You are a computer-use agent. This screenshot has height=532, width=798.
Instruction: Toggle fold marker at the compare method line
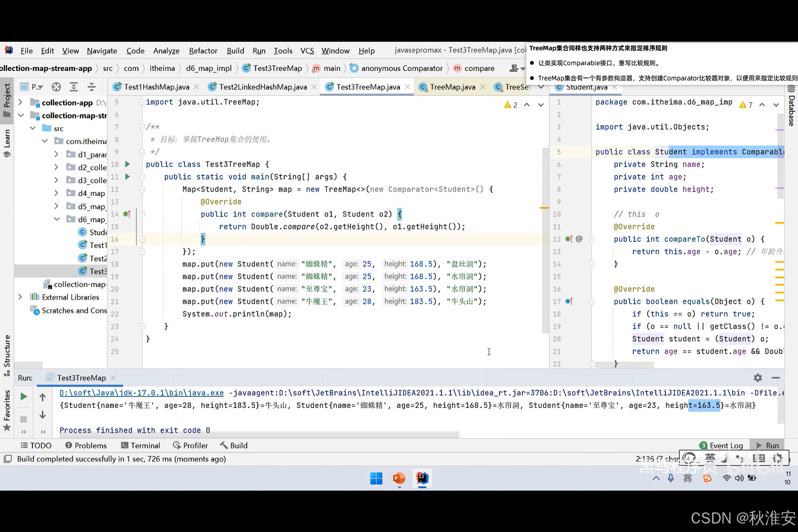click(142, 214)
